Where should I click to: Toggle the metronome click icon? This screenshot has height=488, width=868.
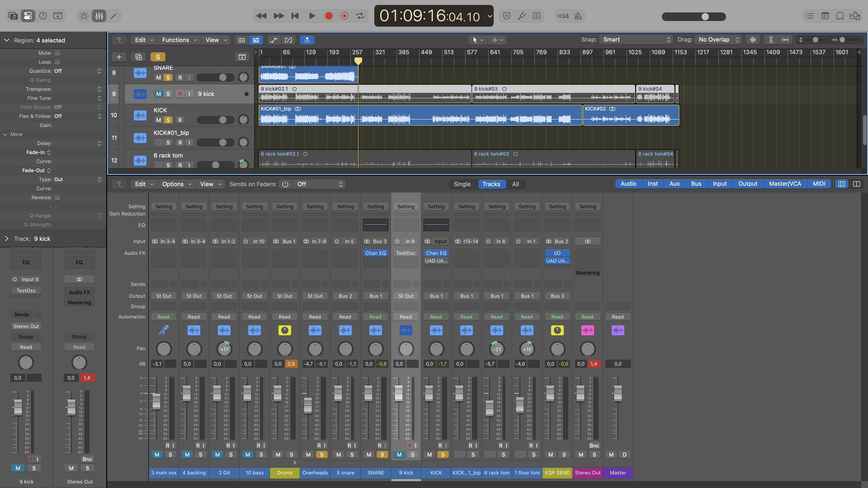pyautogui.click(x=578, y=16)
